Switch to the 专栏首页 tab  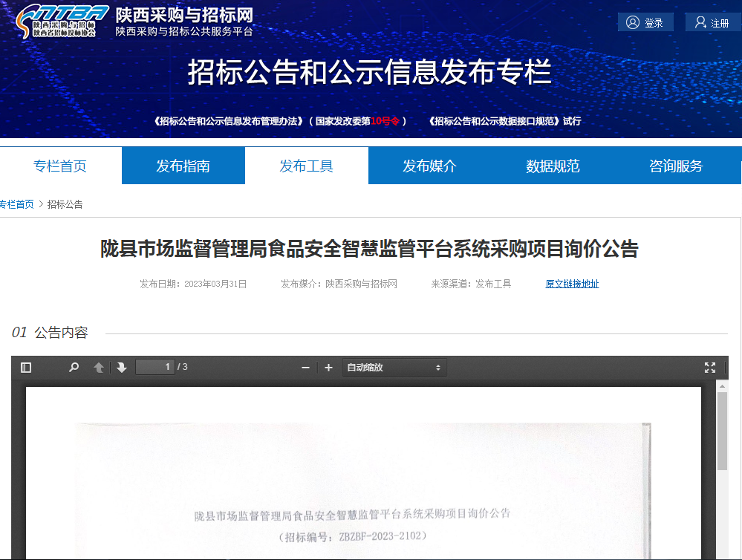point(60,166)
